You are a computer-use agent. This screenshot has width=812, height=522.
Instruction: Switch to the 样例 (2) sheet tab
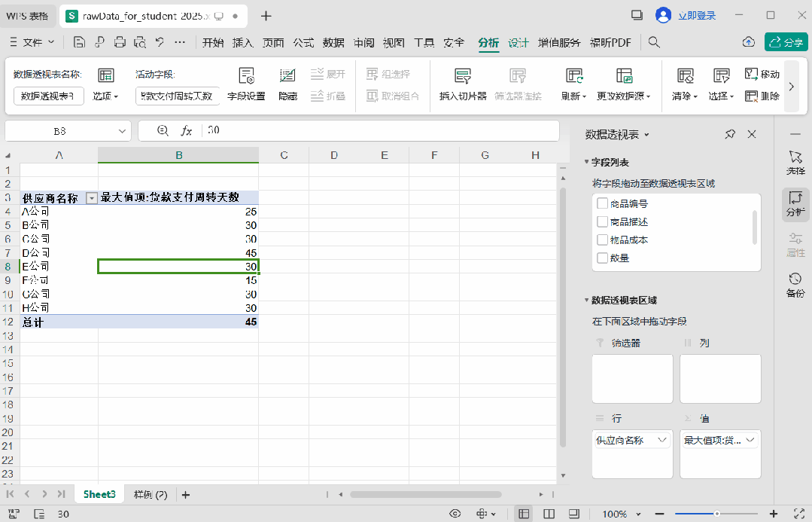coord(151,495)
